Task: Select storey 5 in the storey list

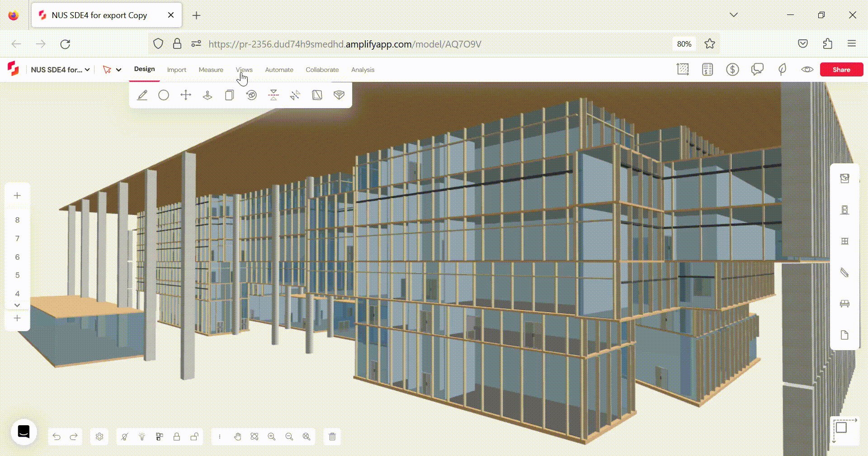Action: 17,275
